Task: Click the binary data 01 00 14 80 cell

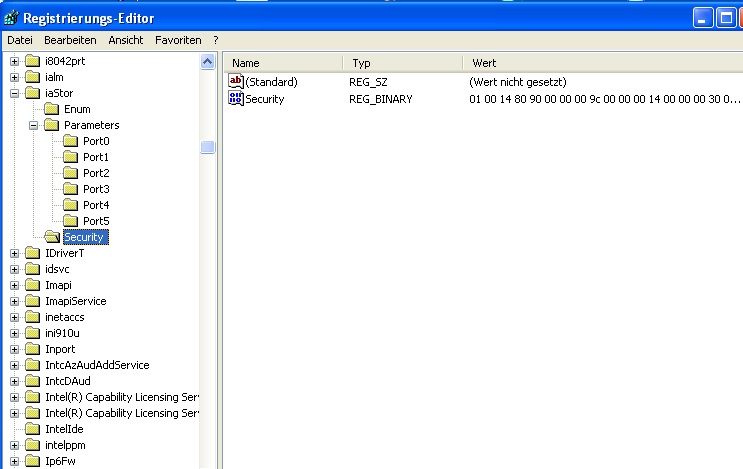Action: click(x=605, y=99)
